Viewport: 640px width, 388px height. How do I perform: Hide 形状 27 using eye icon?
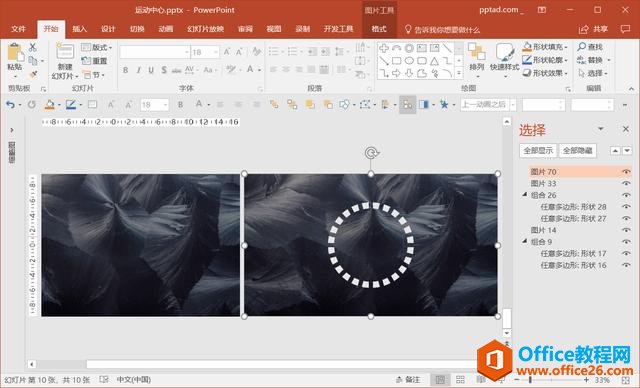click(626, 219)
